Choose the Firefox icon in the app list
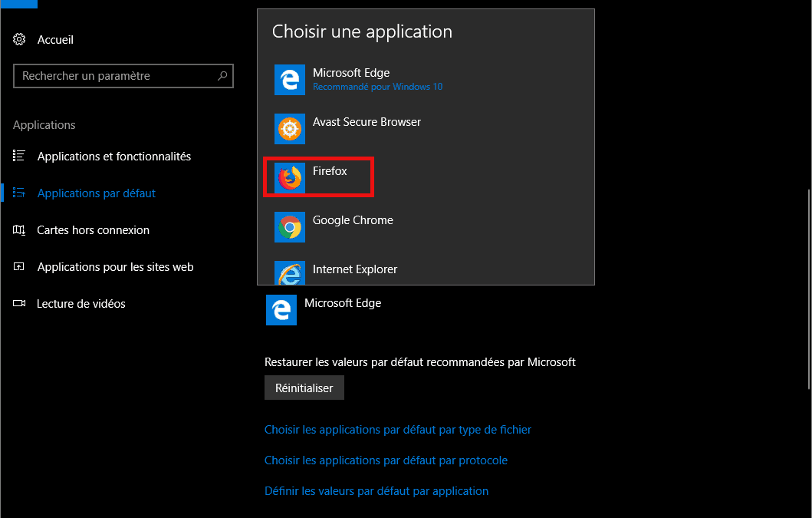 click(289, 178)
